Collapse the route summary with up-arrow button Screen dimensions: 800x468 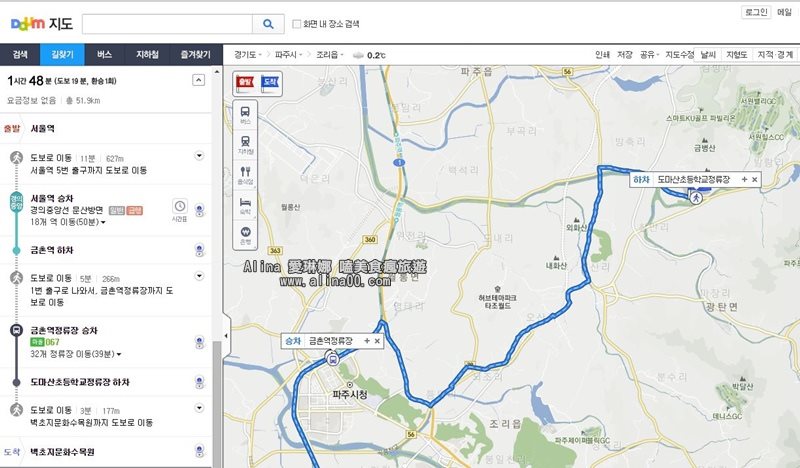(x=199, y=80)
